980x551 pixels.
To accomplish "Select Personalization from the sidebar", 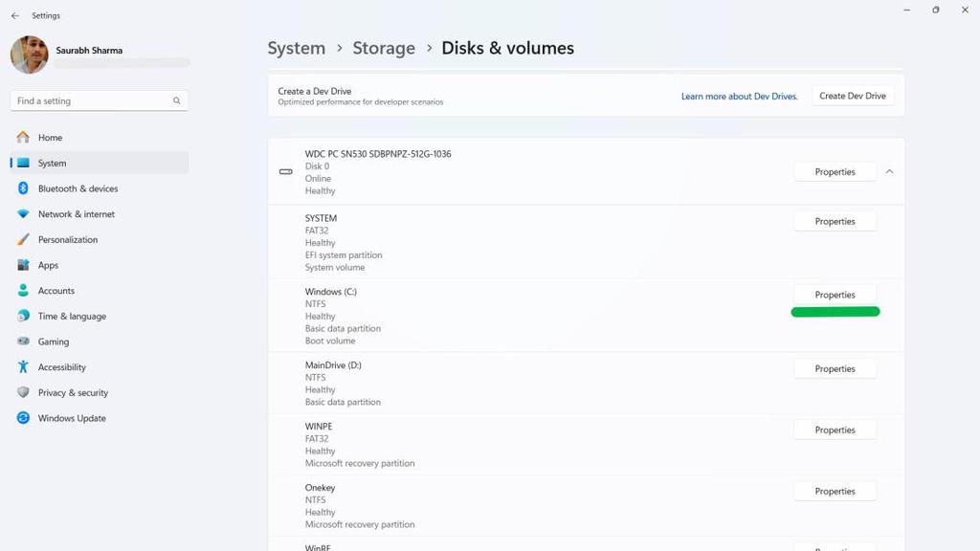I will [x=69, y=239].
